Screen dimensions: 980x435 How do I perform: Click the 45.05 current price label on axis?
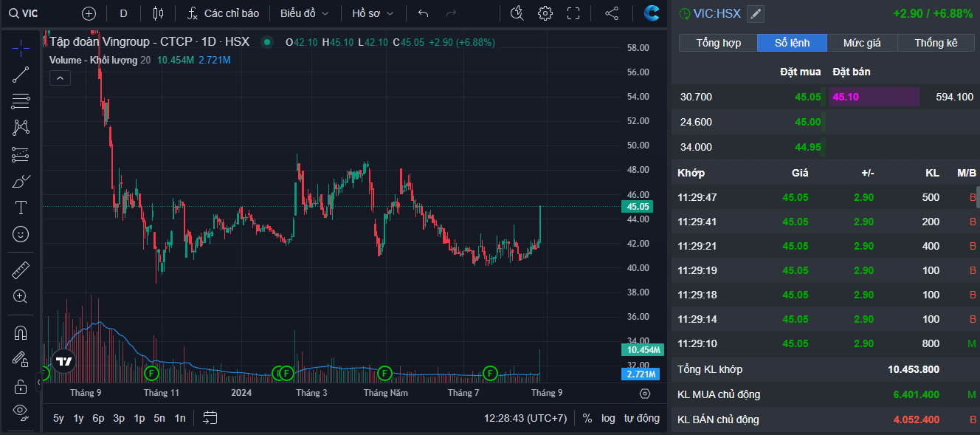[638, 207]
